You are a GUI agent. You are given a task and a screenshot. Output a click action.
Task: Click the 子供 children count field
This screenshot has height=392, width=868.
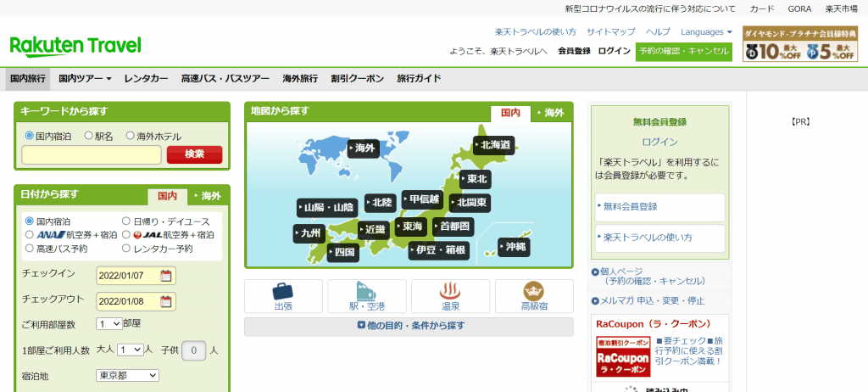[x=194, y=350]
